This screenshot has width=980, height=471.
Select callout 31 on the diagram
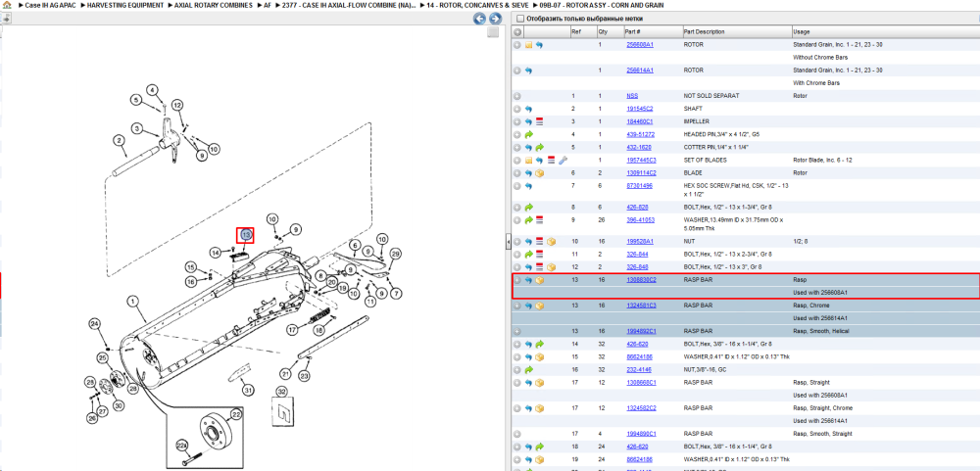(249, 391)
